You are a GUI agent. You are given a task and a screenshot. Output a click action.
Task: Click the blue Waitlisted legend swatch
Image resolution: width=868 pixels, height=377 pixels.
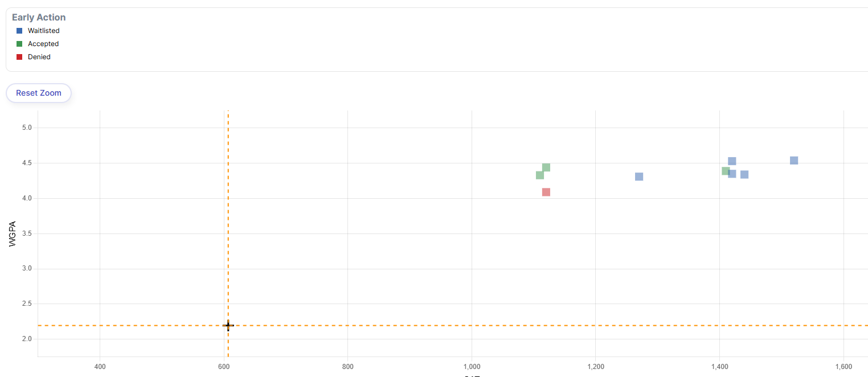coord(19,31)
